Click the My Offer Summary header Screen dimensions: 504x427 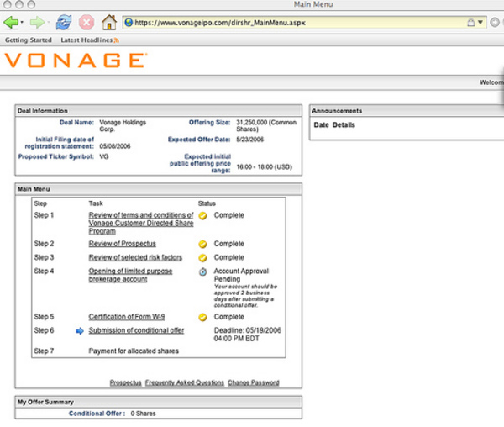point(159,402)
